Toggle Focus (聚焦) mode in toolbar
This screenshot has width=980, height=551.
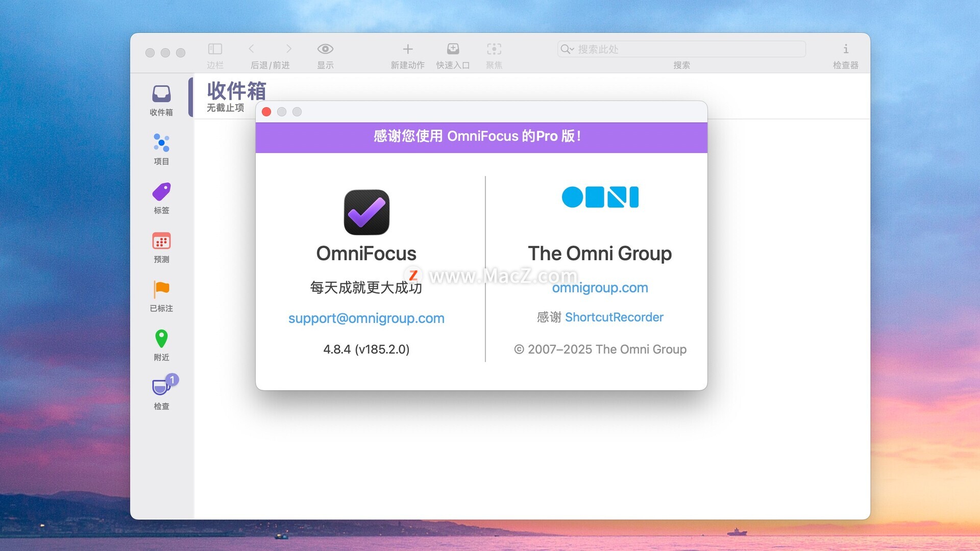[x=494, y=49]
